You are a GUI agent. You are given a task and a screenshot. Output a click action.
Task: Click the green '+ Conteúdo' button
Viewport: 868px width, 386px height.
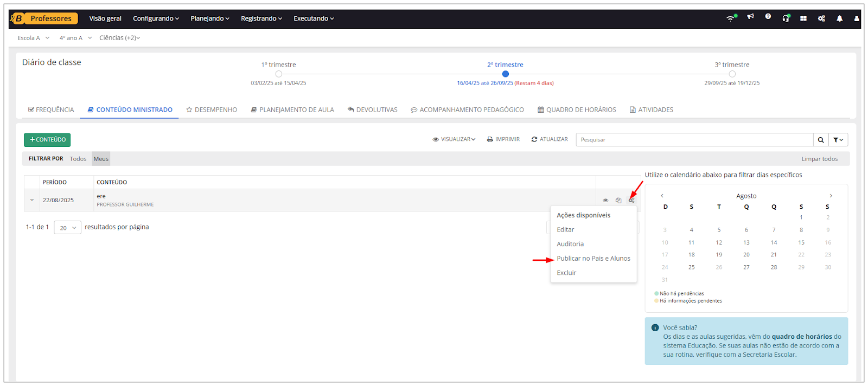pos(47,140)
